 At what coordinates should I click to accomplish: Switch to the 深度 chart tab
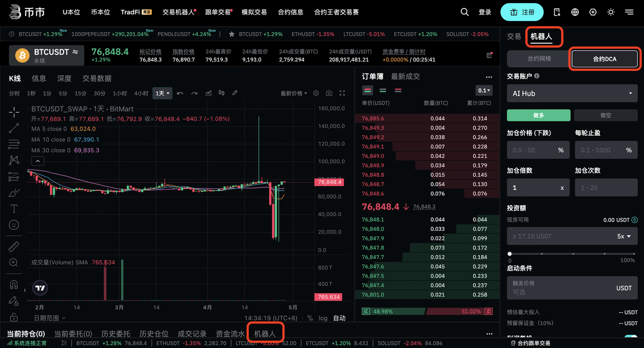pos(64,78)
